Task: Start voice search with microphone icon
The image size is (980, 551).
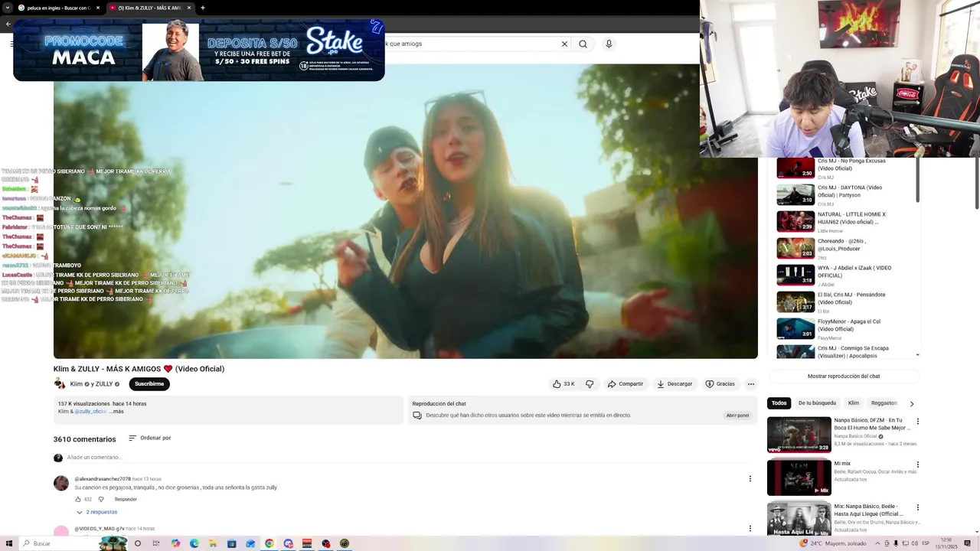Action: tap(609, 44)
